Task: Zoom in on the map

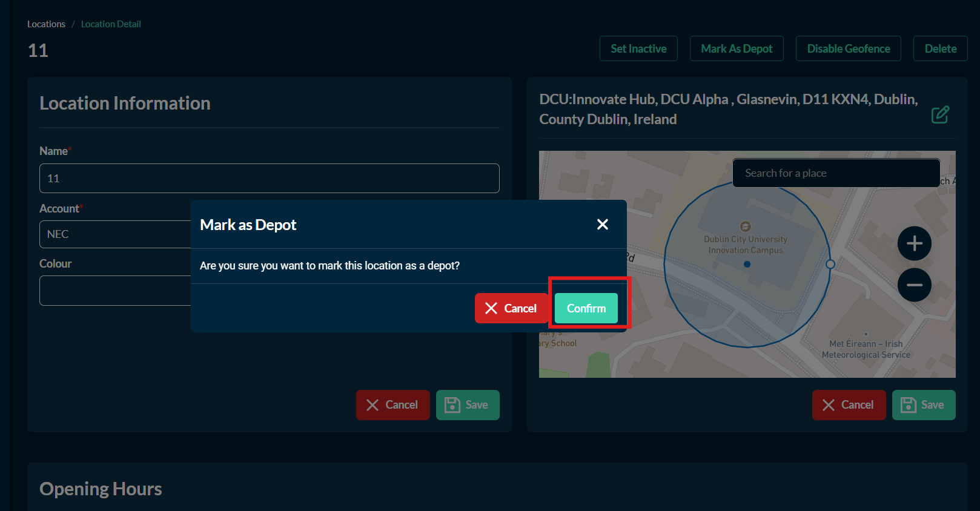Action: coord(915,243)
